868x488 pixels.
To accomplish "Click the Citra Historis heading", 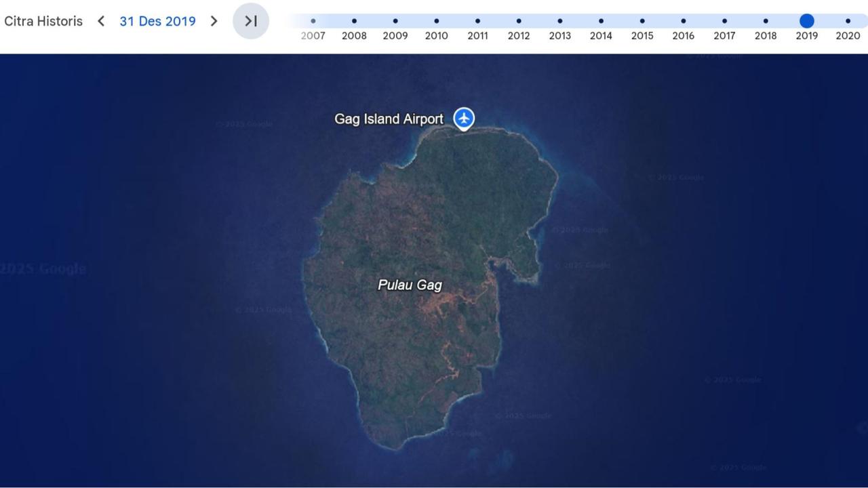I will [x=43, y=21].
